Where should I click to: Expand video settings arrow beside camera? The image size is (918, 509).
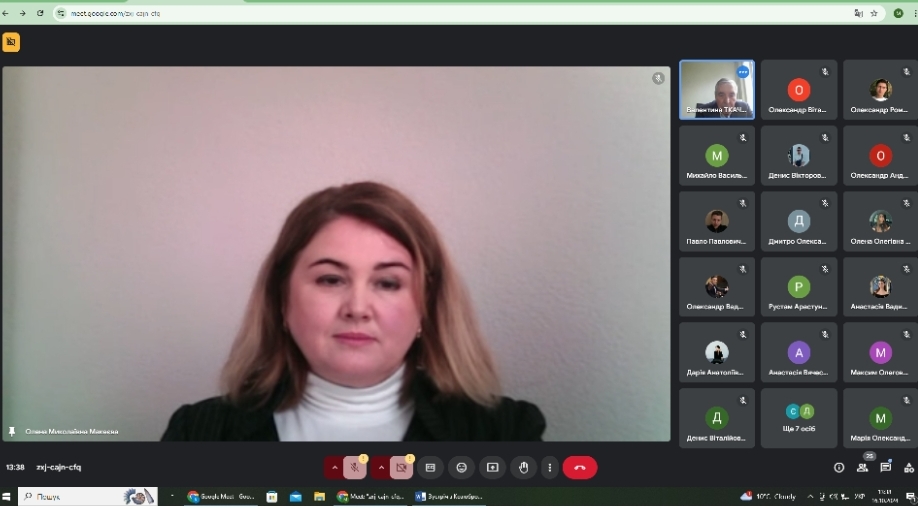point(380,467)
